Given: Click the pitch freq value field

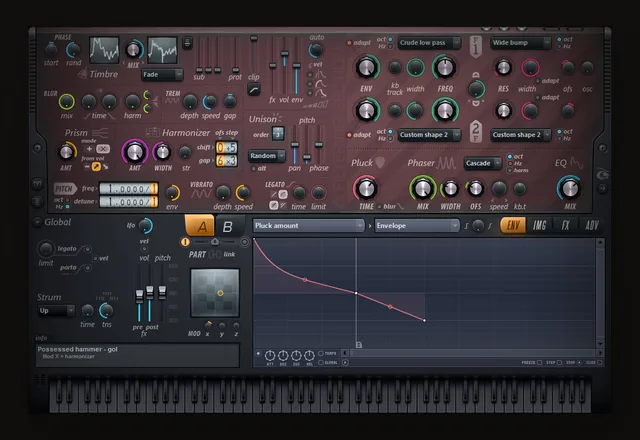Looking at the screenshot, I should pos(129,189).
